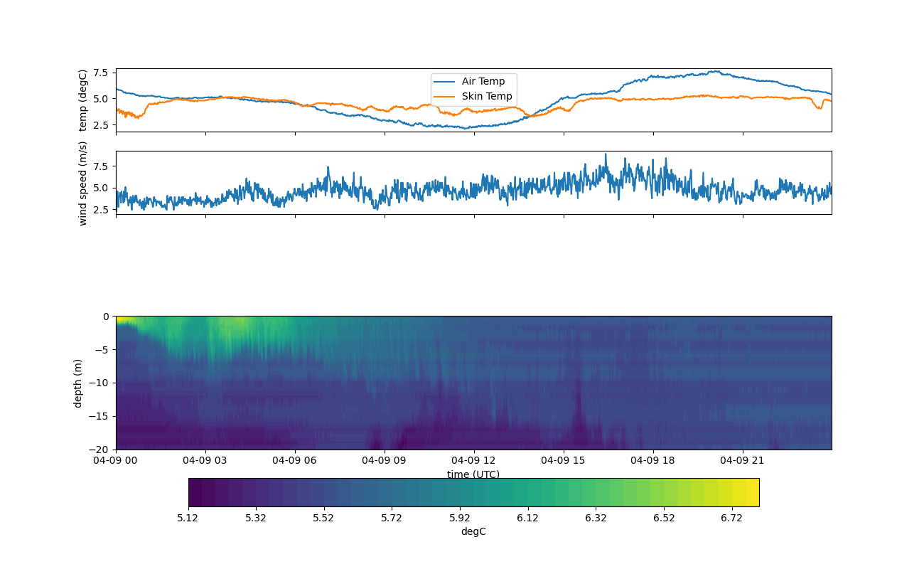Pick the "04-09 12" time tick label
The width and height of the screenshot is (924, 569).
point(475,460)
